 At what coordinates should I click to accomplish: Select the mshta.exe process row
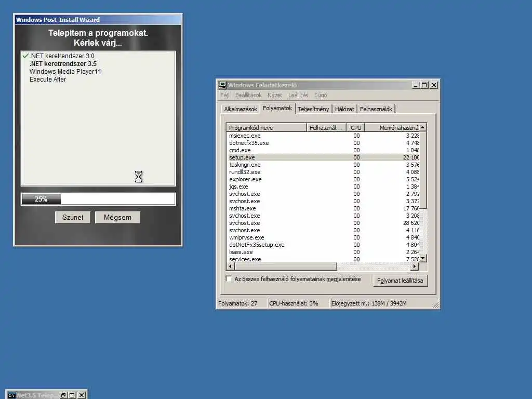coord(323,209)
